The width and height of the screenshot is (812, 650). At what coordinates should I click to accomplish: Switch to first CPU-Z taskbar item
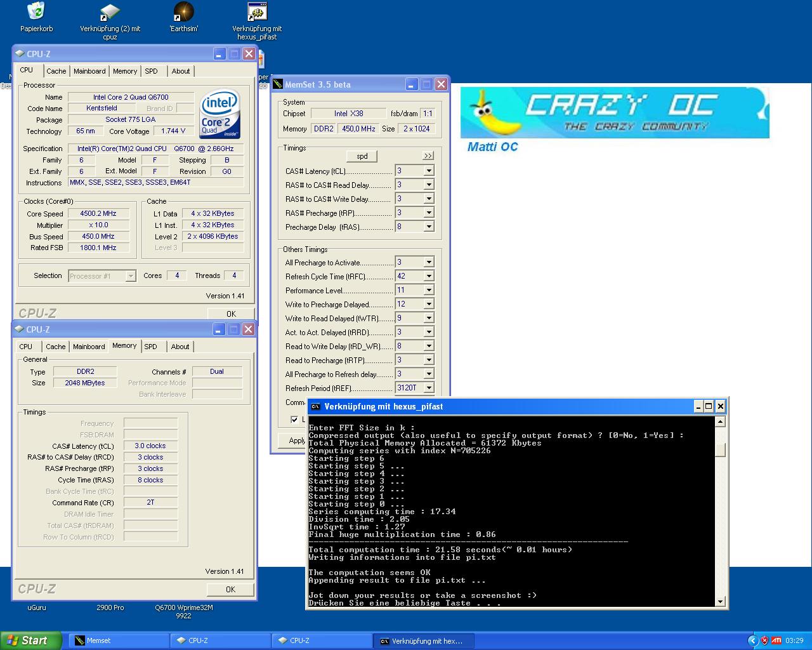pos(220,640)
